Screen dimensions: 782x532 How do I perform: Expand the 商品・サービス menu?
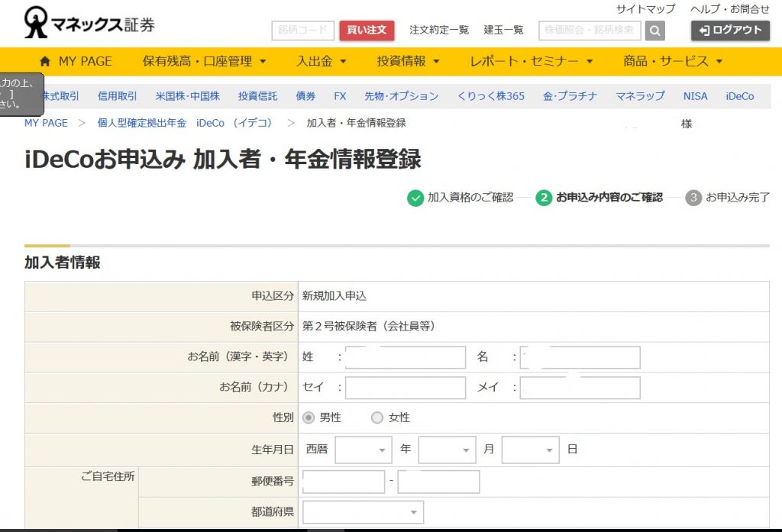tap(673, 61)
